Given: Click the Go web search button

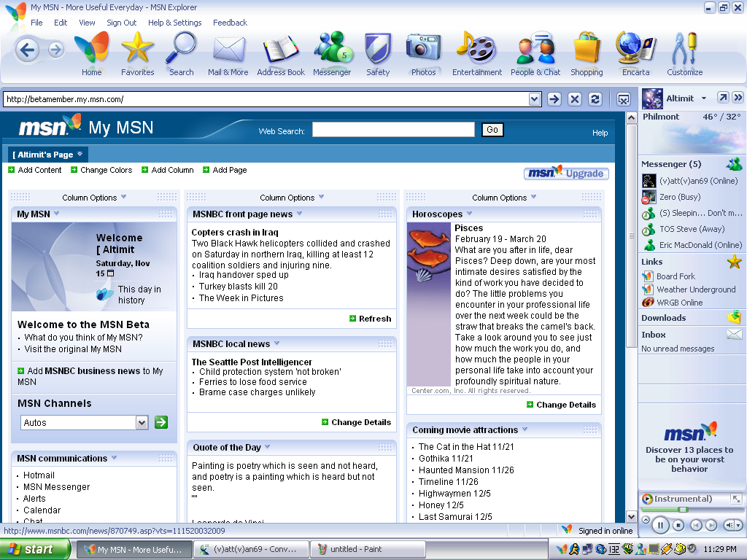Looking at the screenshot, I should (492, 130).
